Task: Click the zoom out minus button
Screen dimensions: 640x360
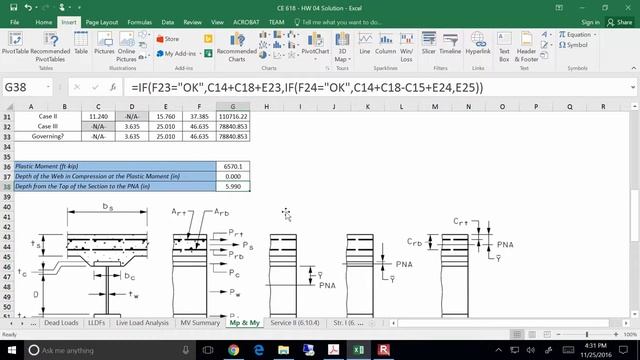Action: point(559,334)
